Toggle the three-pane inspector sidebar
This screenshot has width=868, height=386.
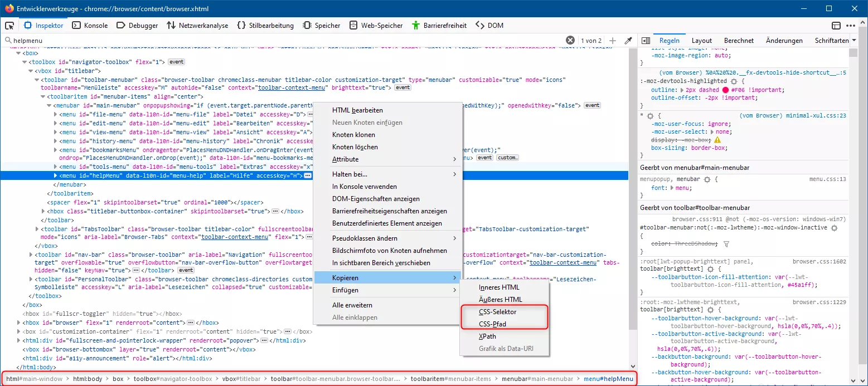[646, 41]
